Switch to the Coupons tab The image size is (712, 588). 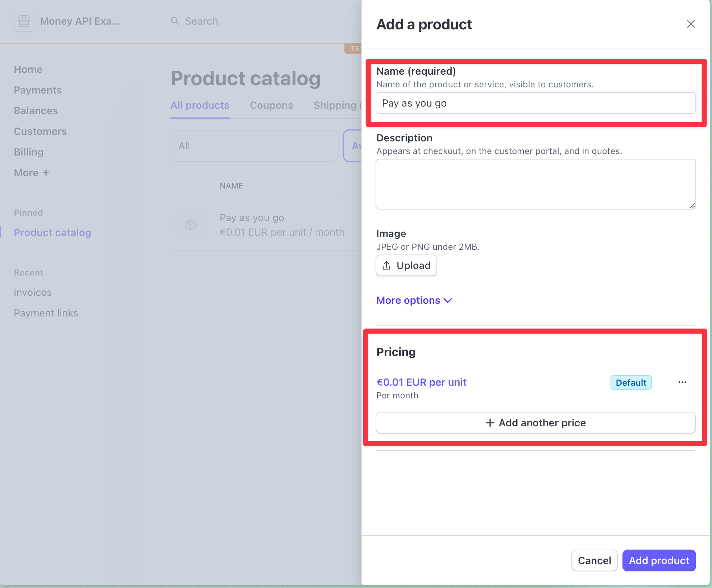pos(271,105)
